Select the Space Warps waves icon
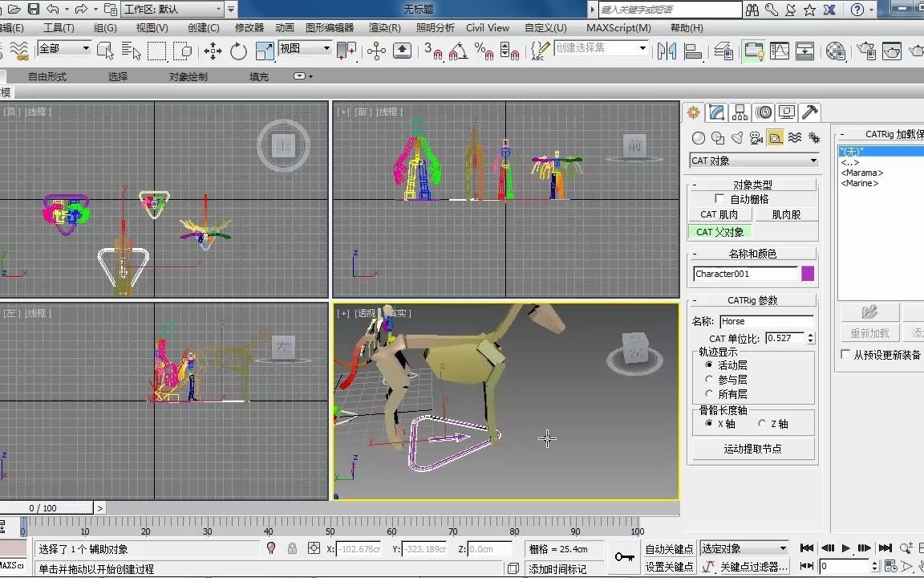924x578 pixels. click(795, 137)
